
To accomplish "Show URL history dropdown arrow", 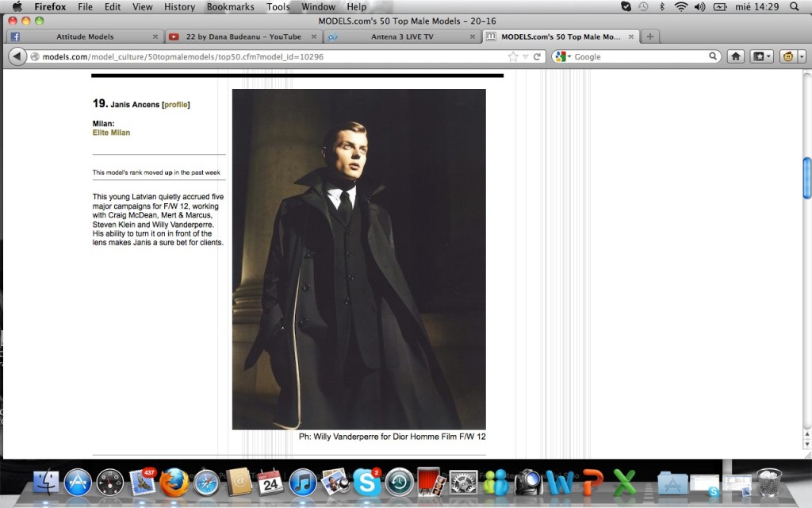I will click(525, 56).
